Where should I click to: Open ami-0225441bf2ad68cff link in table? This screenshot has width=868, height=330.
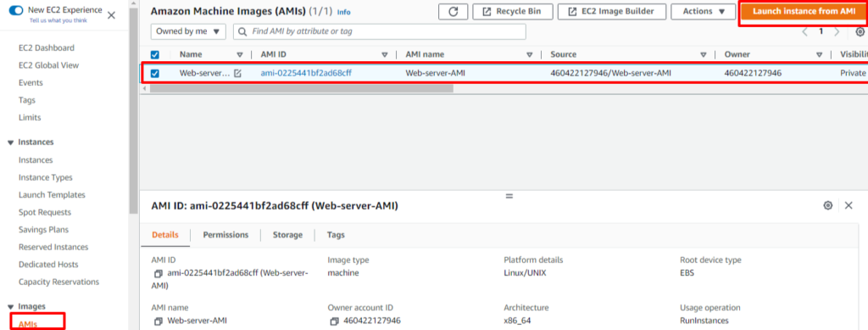pos(306,73)
